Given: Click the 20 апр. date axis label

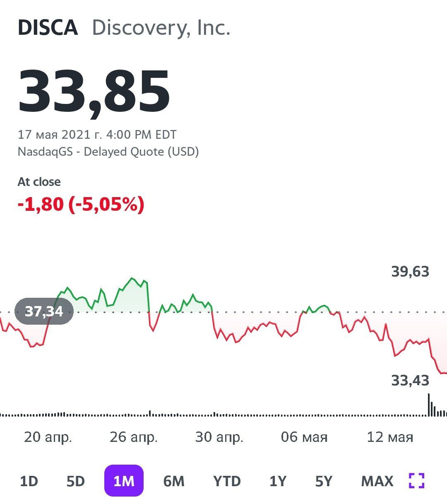Looking at the screenshot, I should click(48, 437).
